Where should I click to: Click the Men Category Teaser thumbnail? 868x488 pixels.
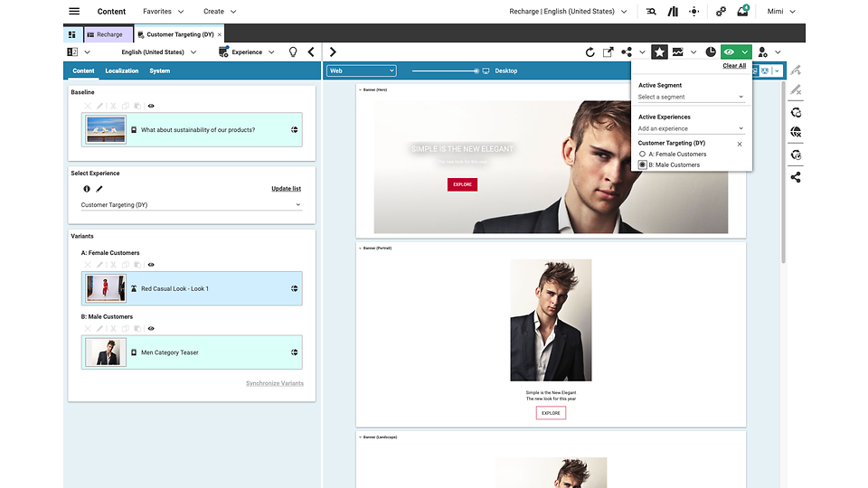[106, 352]
